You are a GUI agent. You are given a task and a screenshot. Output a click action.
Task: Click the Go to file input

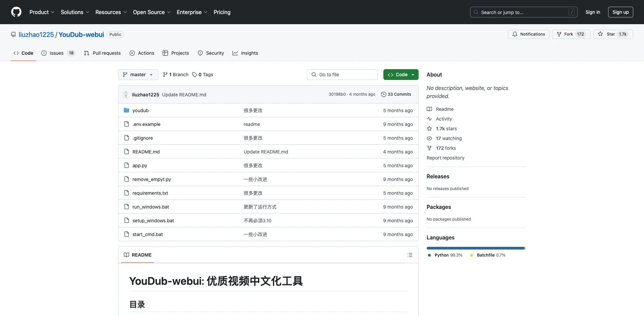[342, 75]
